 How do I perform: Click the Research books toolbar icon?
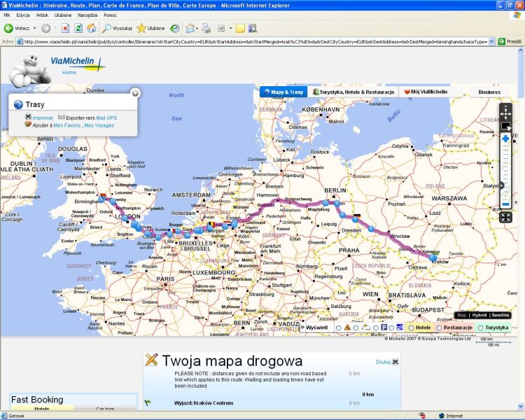point(253,29)
